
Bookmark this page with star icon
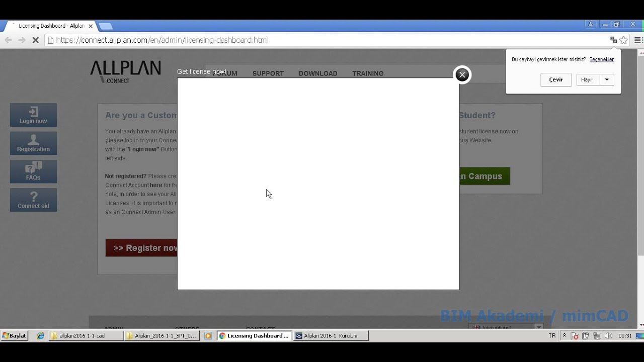tap(623, 40)
